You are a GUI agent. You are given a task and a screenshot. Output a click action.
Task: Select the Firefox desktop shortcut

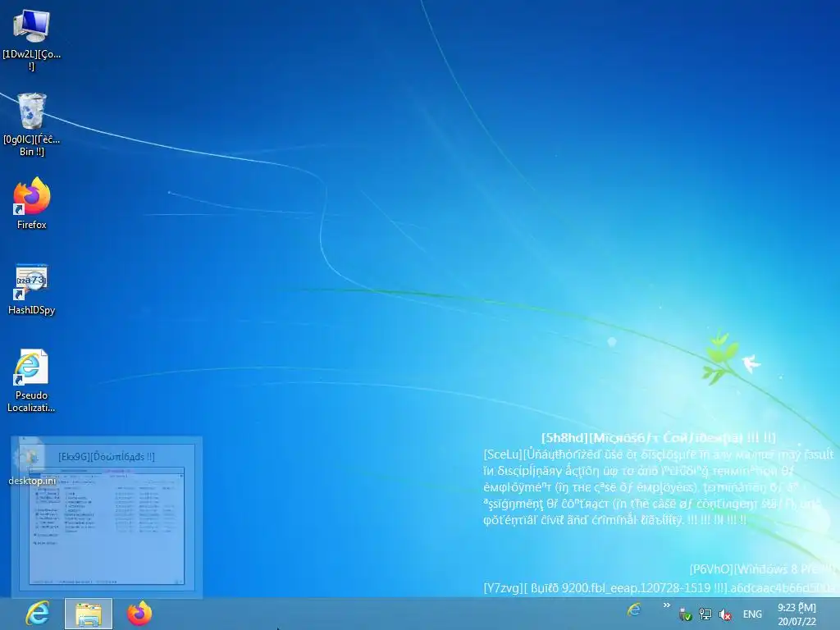click(x=32, y=203)
